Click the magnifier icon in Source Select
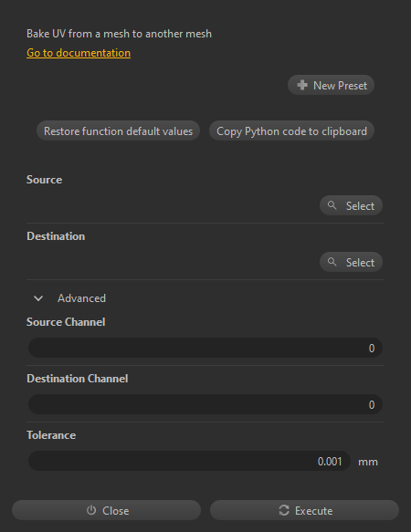The image size is (411, 532). point(332,205)
